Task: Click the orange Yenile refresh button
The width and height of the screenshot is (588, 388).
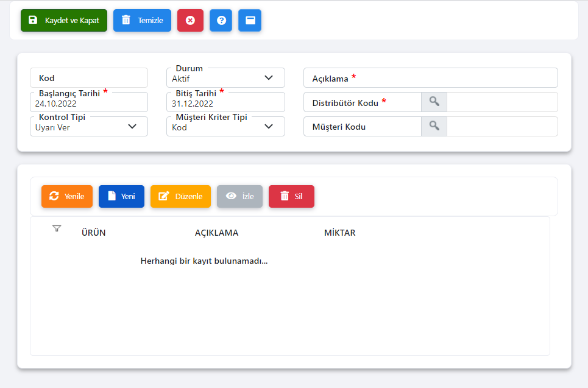Action: pyautogui.click(x=67, y=196)
